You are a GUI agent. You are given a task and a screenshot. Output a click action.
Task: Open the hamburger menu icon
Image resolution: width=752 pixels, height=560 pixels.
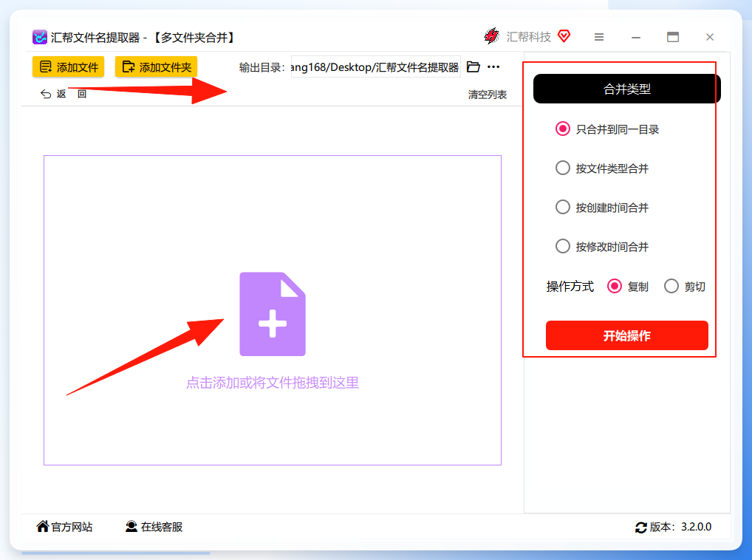coord(599,37)
